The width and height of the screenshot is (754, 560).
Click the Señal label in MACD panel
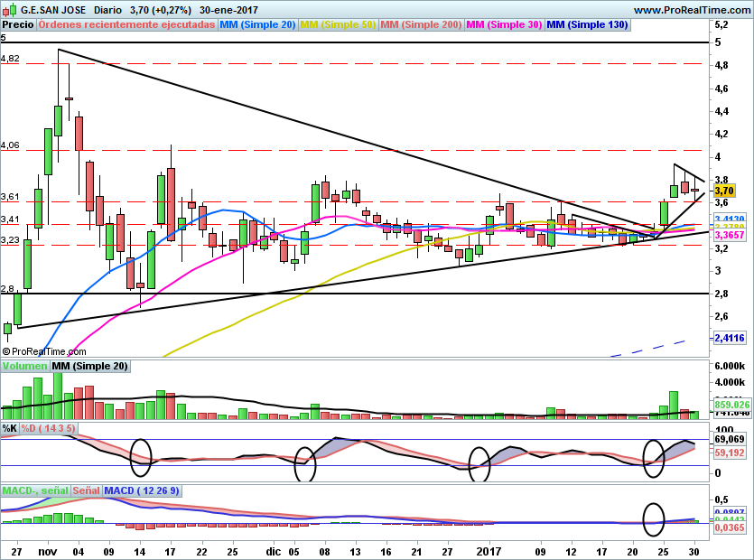click(86, 490)
